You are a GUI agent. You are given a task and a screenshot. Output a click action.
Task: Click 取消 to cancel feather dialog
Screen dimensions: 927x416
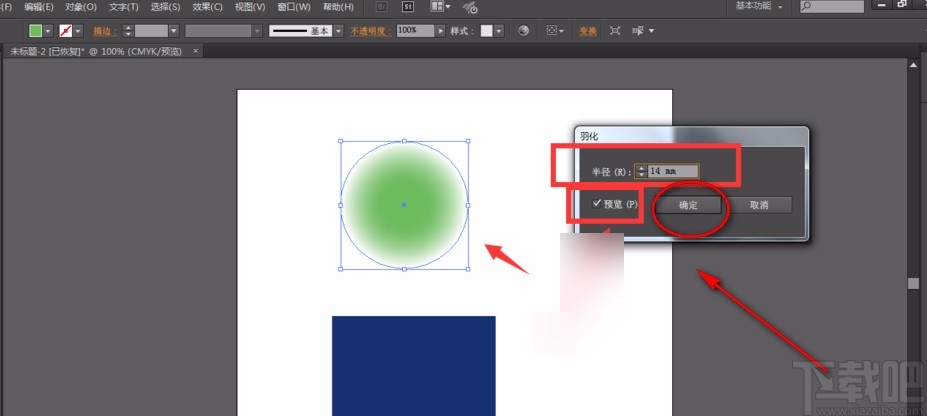click(x=759, y=205)
